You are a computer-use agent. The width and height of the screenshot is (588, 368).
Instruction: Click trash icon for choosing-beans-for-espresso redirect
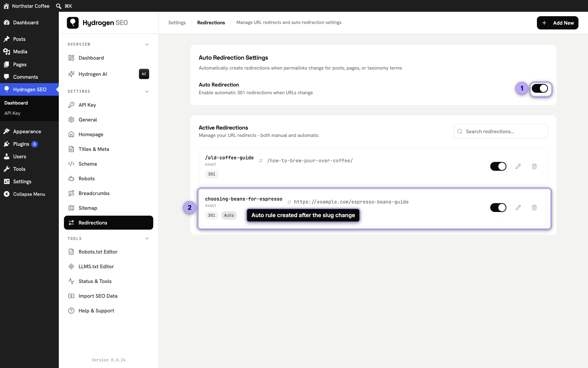(x=534, y=207)
